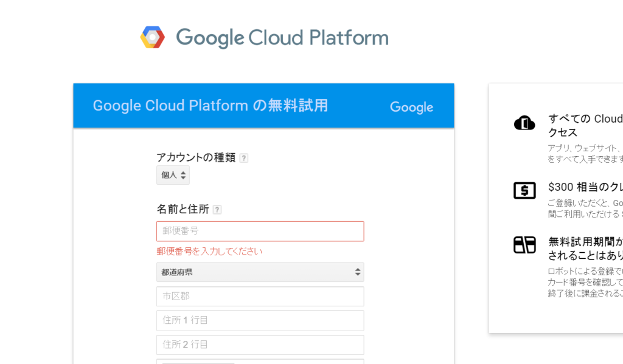Click the 住所 2 行目 address field

[260, 345]
